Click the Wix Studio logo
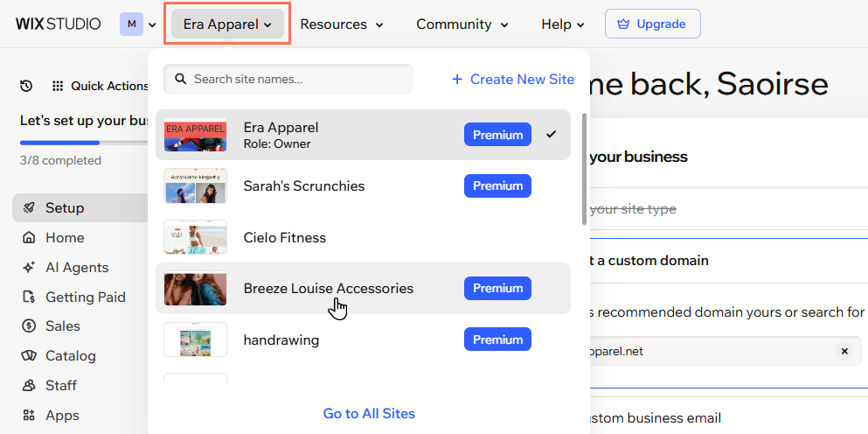This screenshot has width=868, height=434. click(x=58, y=24)
